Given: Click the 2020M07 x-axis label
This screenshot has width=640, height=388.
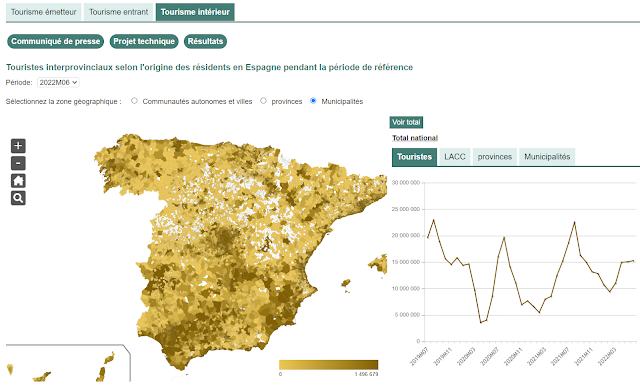Looking at the screenshot, I should [489, 356].
